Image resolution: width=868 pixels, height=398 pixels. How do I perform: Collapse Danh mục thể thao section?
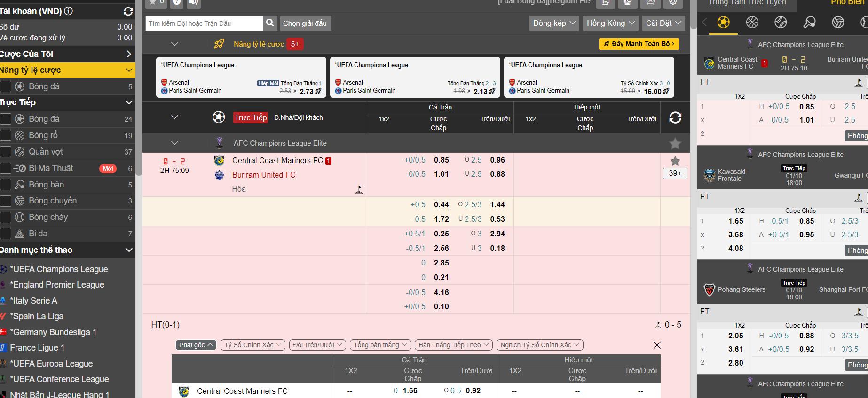129,250
